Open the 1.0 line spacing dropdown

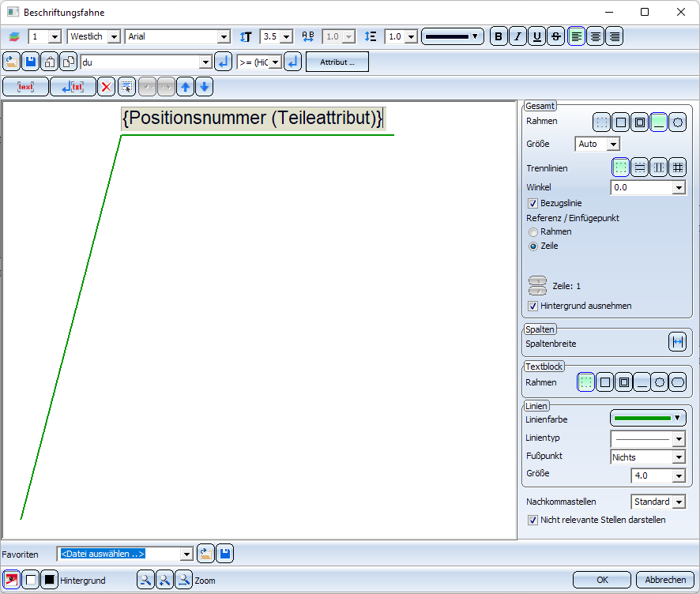(x=412, y=36)
